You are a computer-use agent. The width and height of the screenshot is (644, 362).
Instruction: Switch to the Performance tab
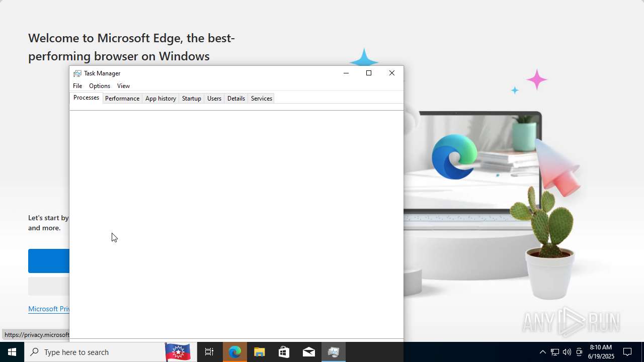122,99
